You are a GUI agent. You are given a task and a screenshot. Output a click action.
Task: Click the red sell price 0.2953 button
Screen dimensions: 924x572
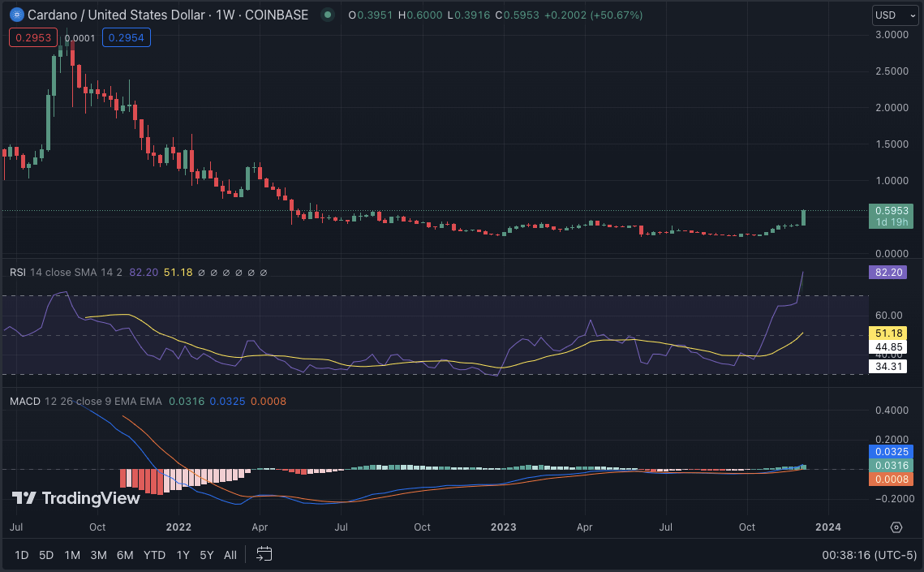point(31,37)
